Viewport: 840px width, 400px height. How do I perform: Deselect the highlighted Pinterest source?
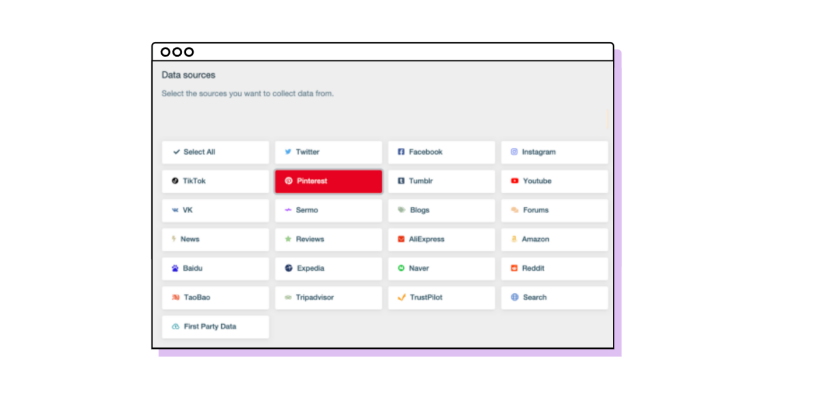point(328,181)
